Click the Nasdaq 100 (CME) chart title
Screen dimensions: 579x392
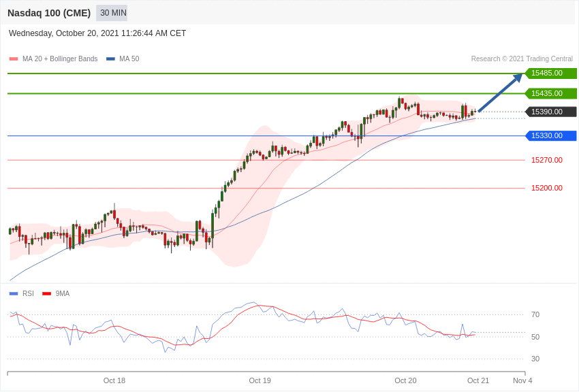coord(49,13)
